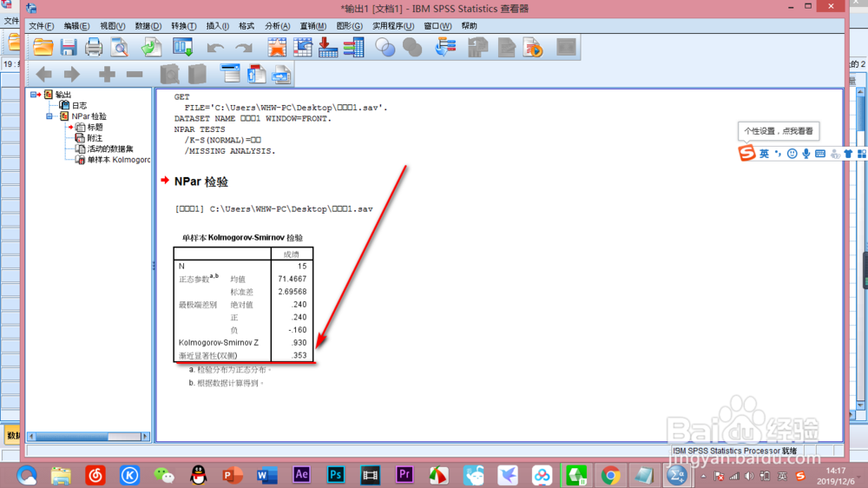Click the Insert Title icon

coord(256,74)
